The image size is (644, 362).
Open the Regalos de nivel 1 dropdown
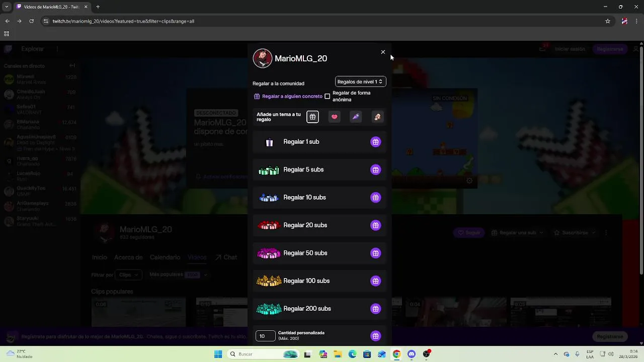coord(360,81)
